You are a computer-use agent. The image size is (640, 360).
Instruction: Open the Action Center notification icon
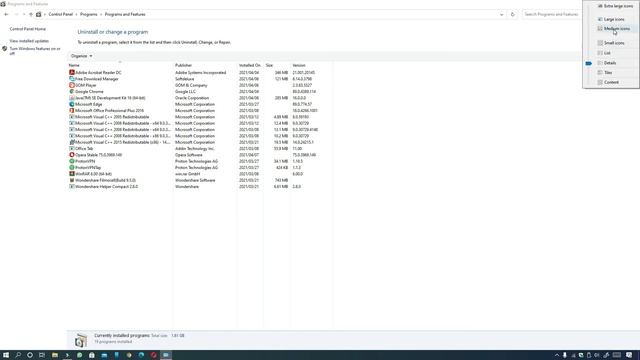pos(629,355)
